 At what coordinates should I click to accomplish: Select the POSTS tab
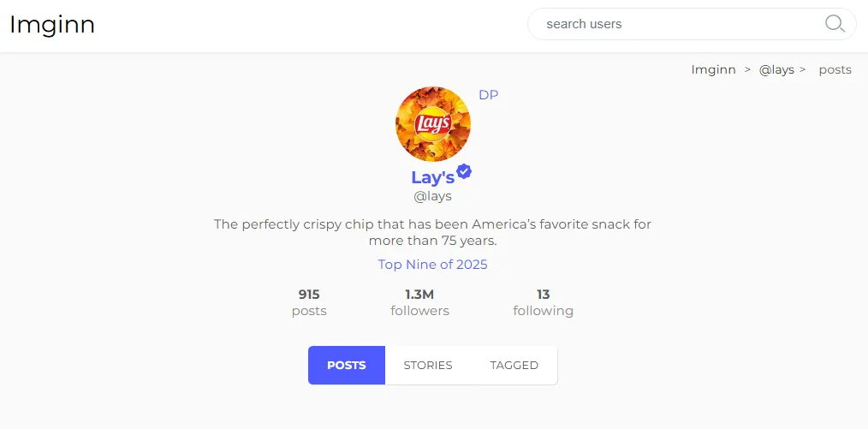pyautogui.click(x=347, y=365)
